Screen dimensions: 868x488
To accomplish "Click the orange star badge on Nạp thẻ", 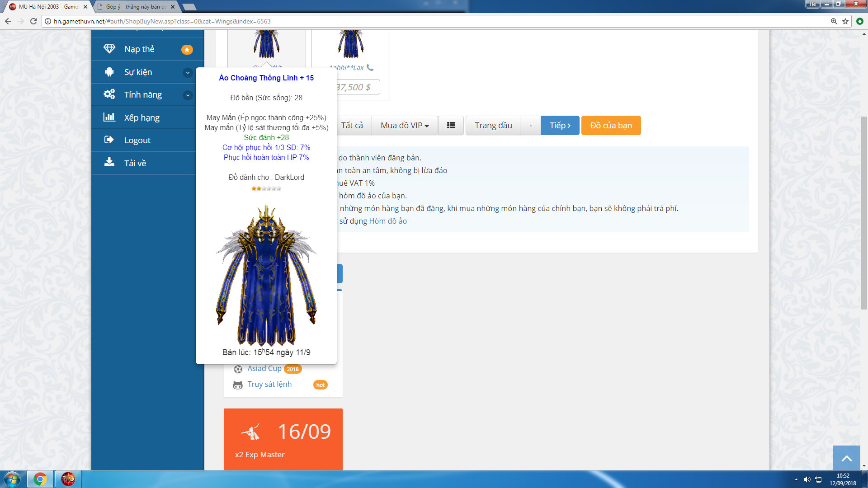I will click(187, 49).
